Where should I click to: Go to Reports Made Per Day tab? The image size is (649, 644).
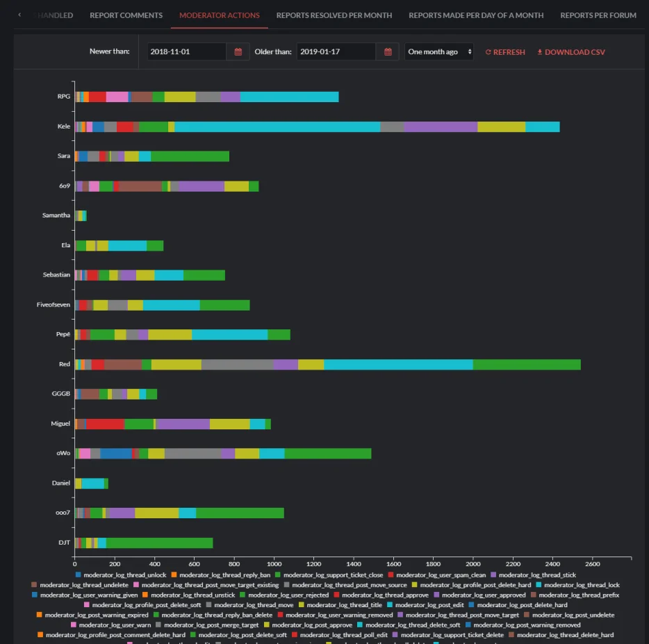(476, 15)
